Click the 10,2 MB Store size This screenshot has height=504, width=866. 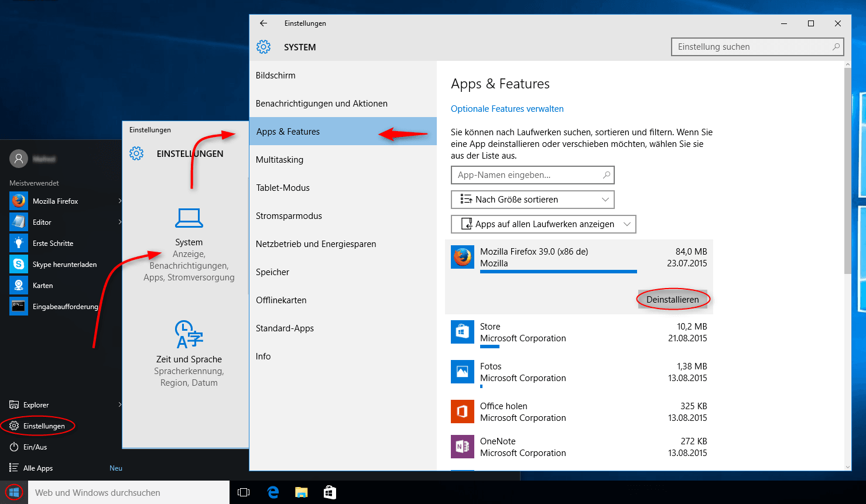click(x=692, y=327)
